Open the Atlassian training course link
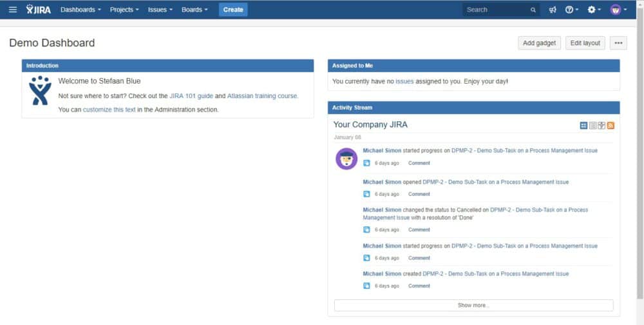The height and width of the screenshot is (325, 644). (x=262, y=96)
